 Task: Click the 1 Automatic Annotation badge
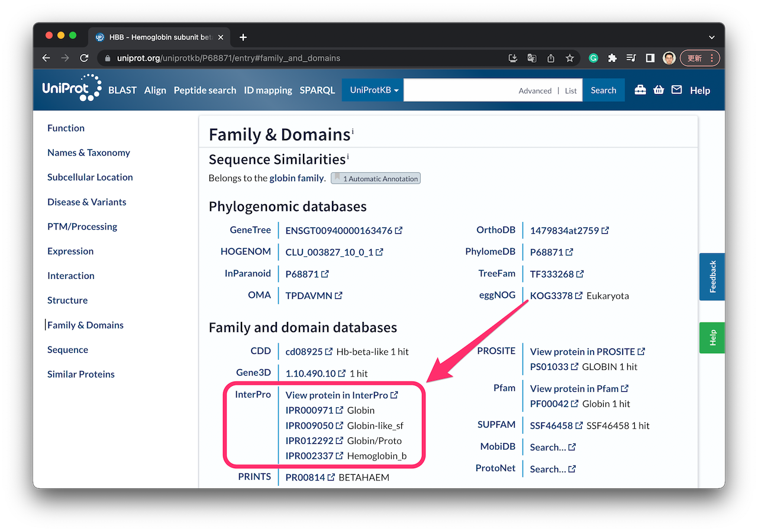click(375, 178)
